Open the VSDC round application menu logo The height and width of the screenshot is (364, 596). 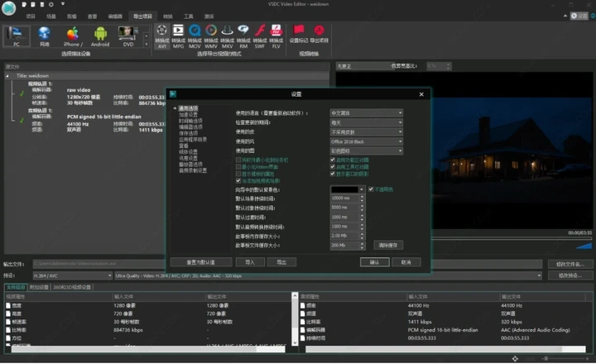coord(8,8)
